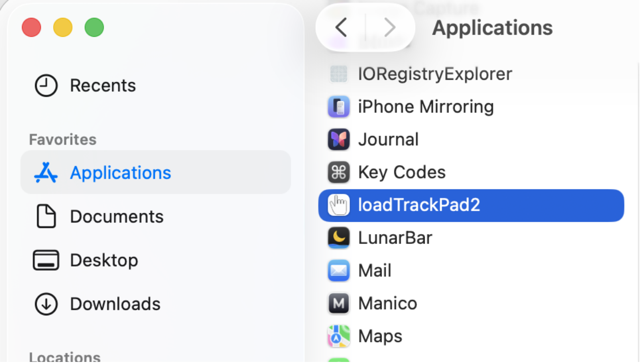Click the Downloads arrow icon in sidebar
Viewport: 641px width, 364px height.
point(46,304)
